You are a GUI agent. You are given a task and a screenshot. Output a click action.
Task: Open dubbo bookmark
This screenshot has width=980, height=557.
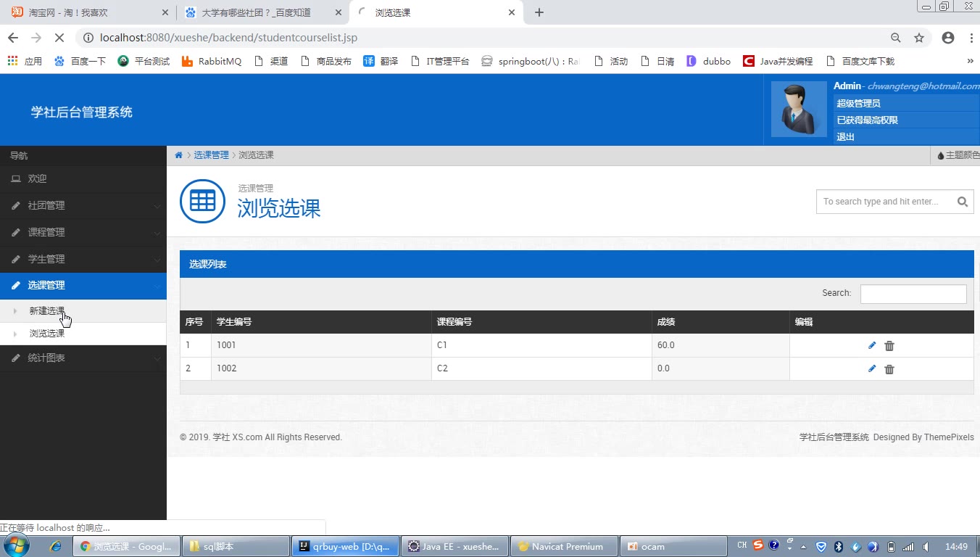[708, 62]
